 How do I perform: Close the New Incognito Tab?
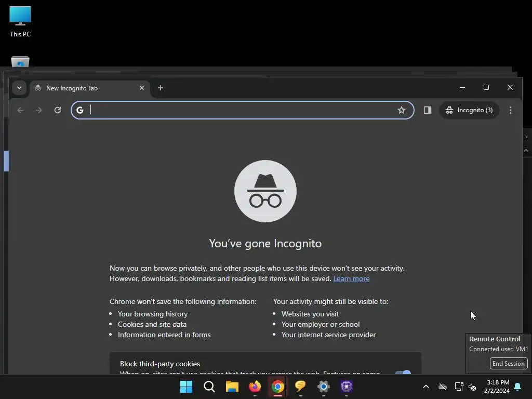(x=142, y=88)
